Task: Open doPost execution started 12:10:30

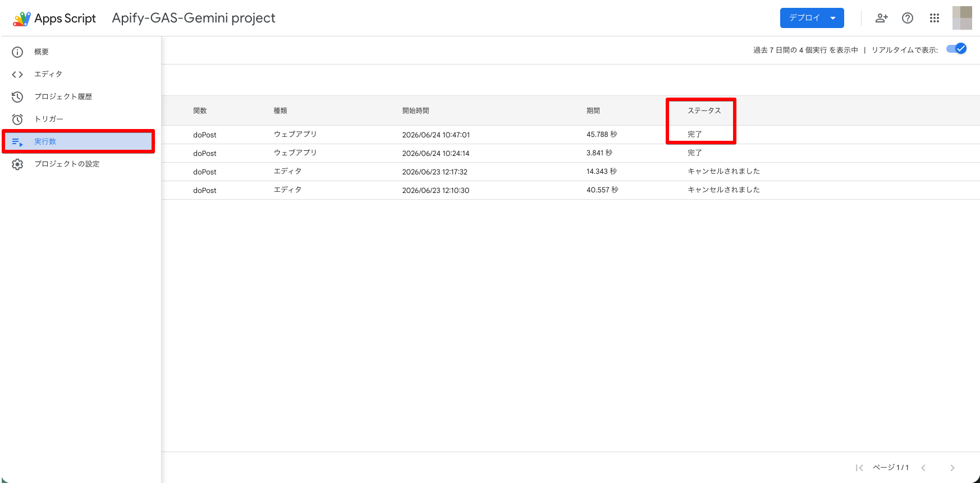Action: tap(205, 190)
